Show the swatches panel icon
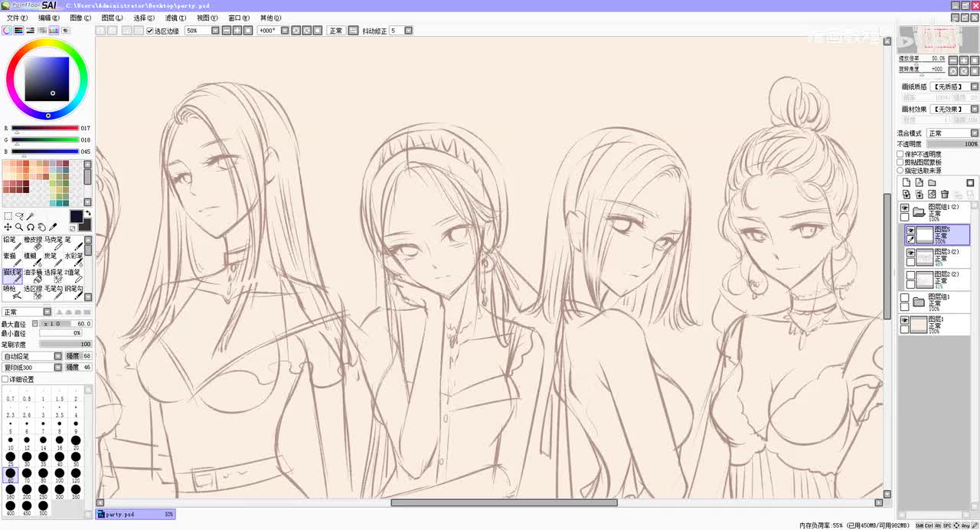 pos(54,31)
